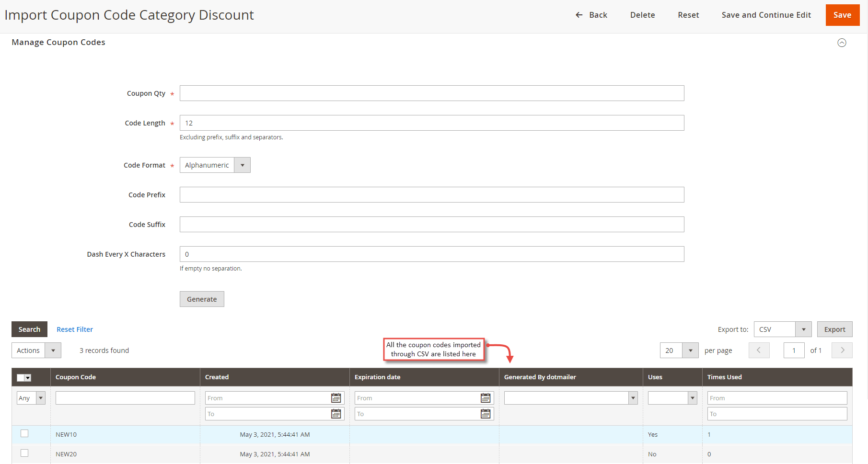
Task: Focus the Code Length field
Action: click(x=432, y=123)
